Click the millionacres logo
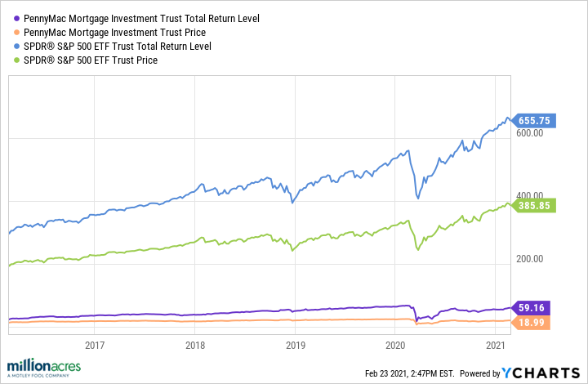The image size is (588, 384). coord(44,368)
